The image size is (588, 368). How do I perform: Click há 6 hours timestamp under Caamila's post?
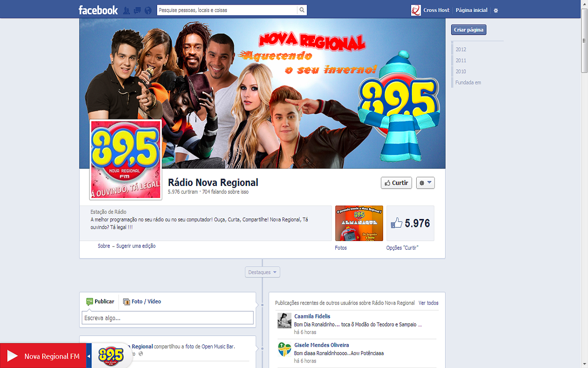305,332
